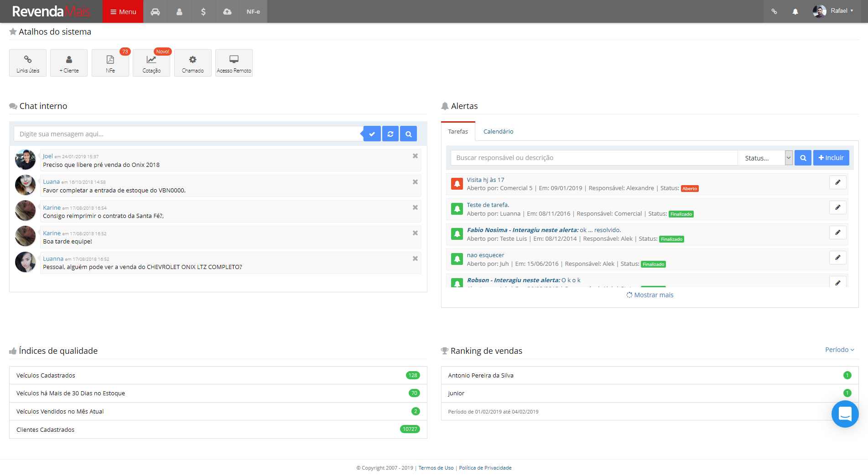Switch to the Calendário tab
This screenshot has height=476, width=868.
498,131
